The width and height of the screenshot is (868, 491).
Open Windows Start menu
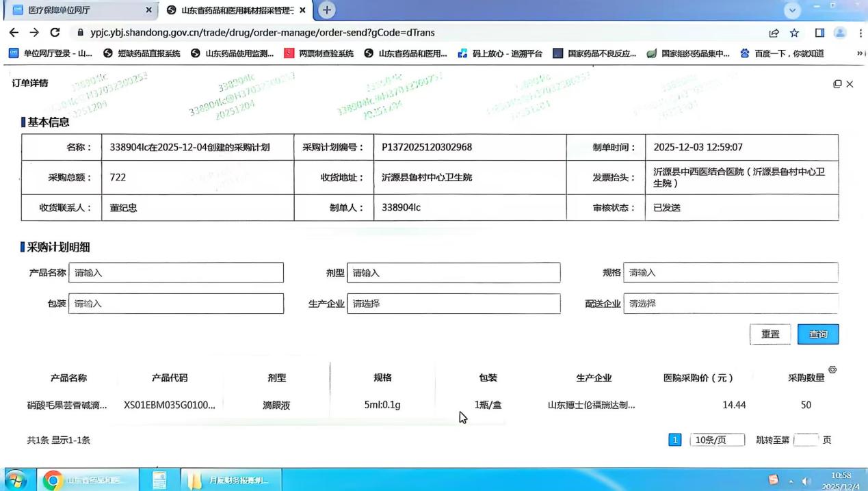coord(15,480)
